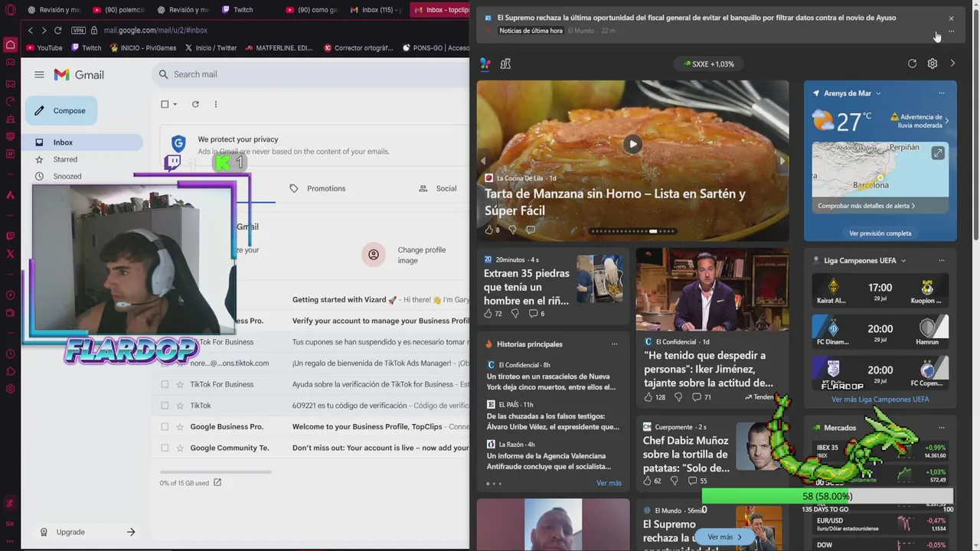Viewport: 980px width, 551px height.
Task: Open the select-all dropdown arrow in Gmail
Action: point(175,104)
